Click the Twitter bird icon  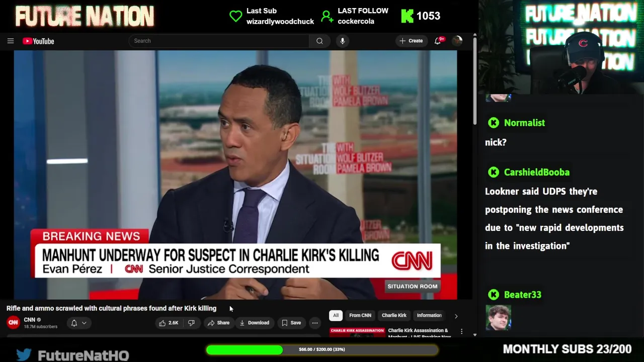[x=24, y=354]
